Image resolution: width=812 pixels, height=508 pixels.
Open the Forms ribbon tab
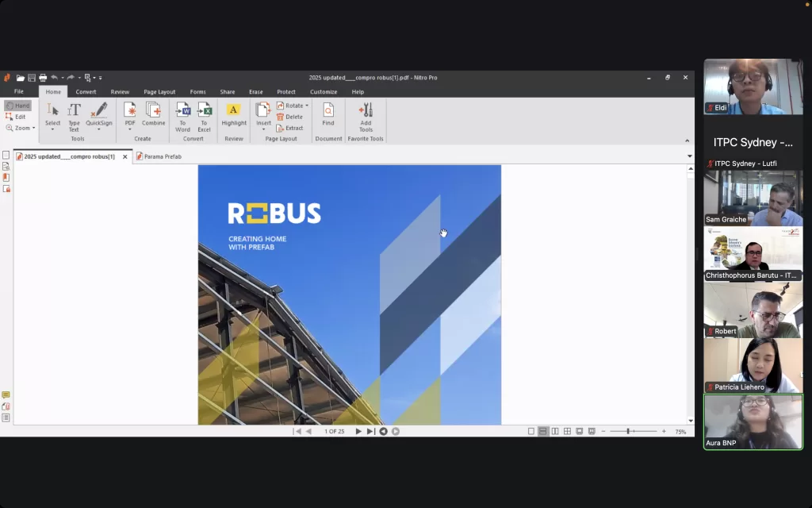[x=197, y=92]
